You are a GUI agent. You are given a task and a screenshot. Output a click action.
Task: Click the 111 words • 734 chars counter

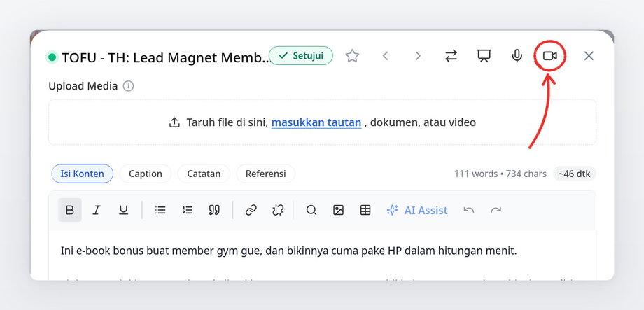[500, 174]
